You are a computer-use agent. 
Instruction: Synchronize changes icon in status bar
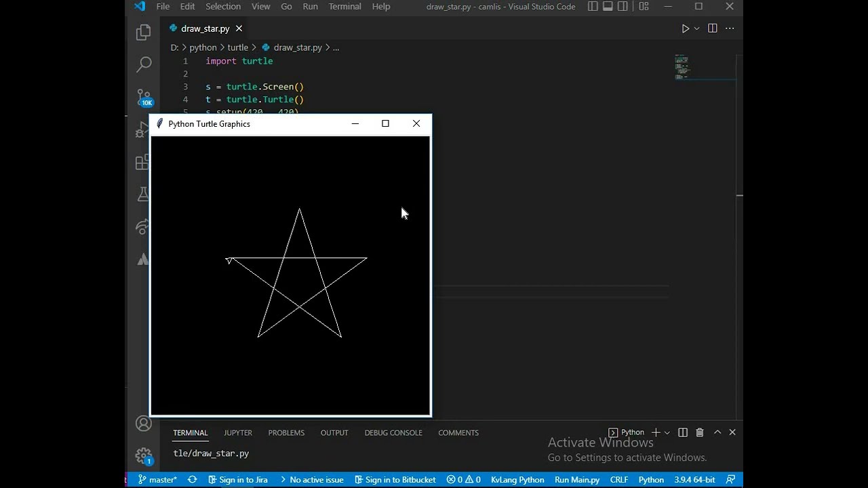pos(193,480)
